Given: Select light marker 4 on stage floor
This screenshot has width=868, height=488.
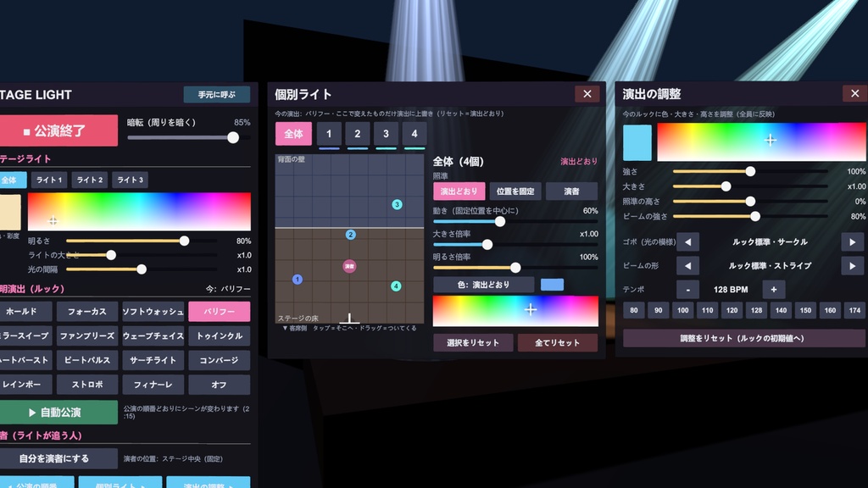Looking at the screenshot, I should click(396, 286).
